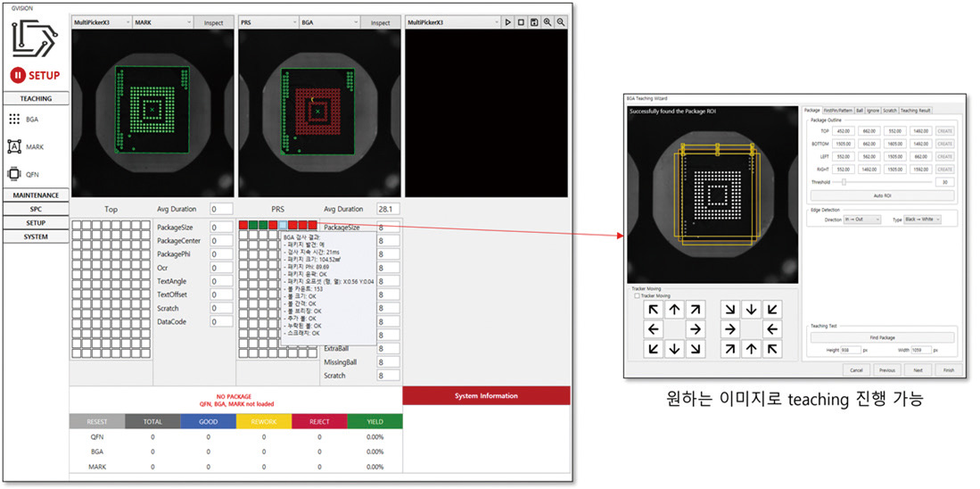
Task: Click the Threshold slider handle
Action: click(x=843, y=182)
